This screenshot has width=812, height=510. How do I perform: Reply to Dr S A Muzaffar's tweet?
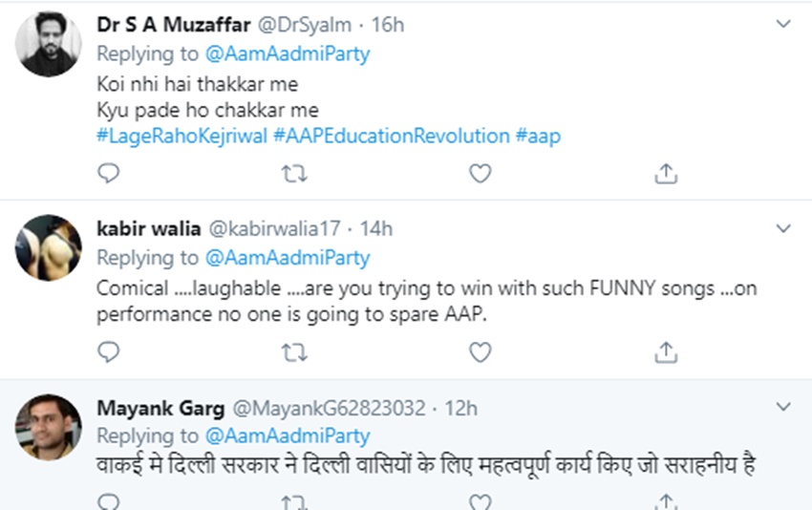110,173
